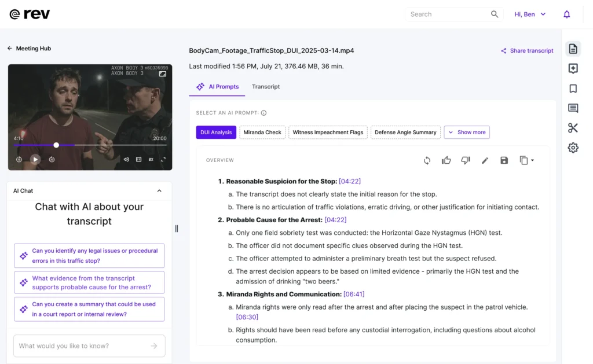The image size is (593, 364).
Task: Open the scissors clip tool in sidebar
Action: point(573,128)
